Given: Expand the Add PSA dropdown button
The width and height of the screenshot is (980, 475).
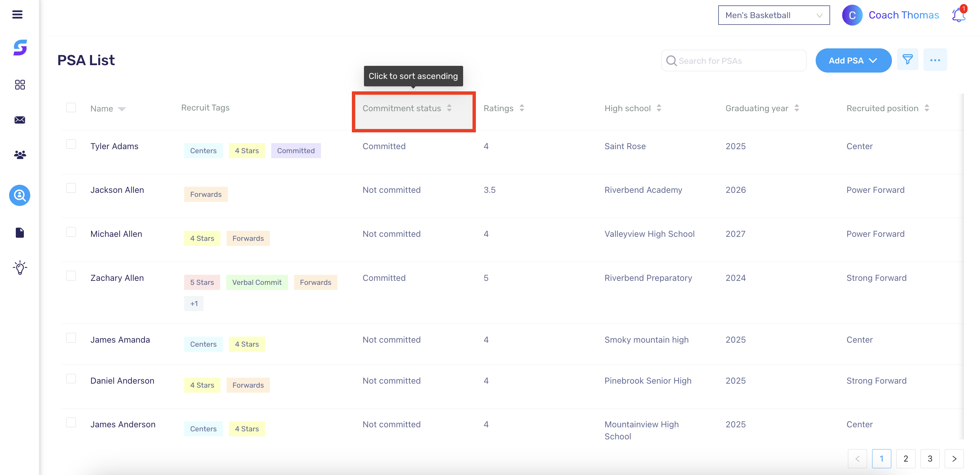Looking at the screenshot, I should click(853, 60).
